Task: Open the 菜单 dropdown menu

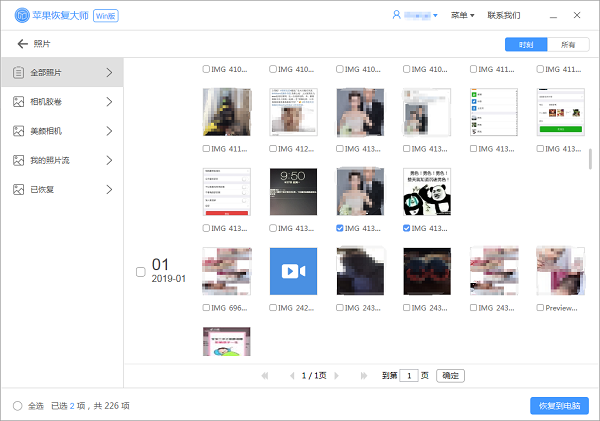Action: click(x=462, y=15)
